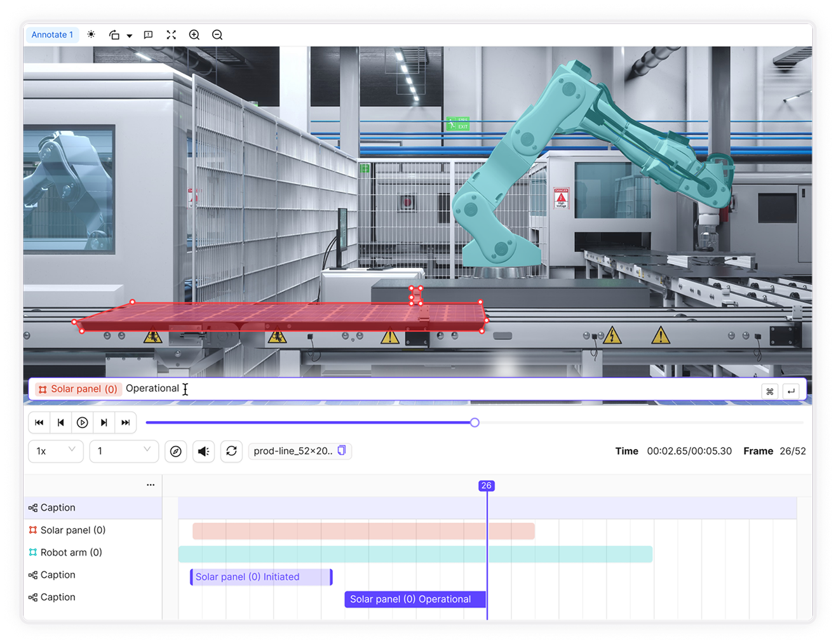
Task: Expand the rotate tool dropdown arrow
Action: [x=130, y=36]
